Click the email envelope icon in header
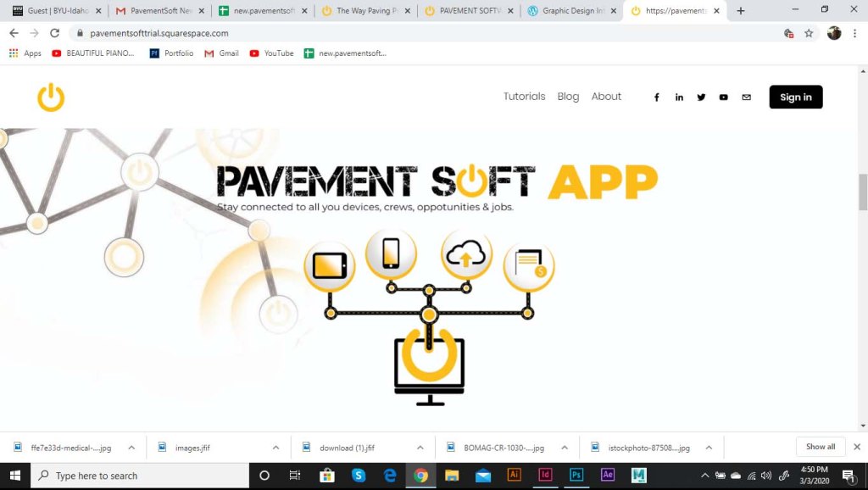868x490 pixels. (x=746, y=97)
